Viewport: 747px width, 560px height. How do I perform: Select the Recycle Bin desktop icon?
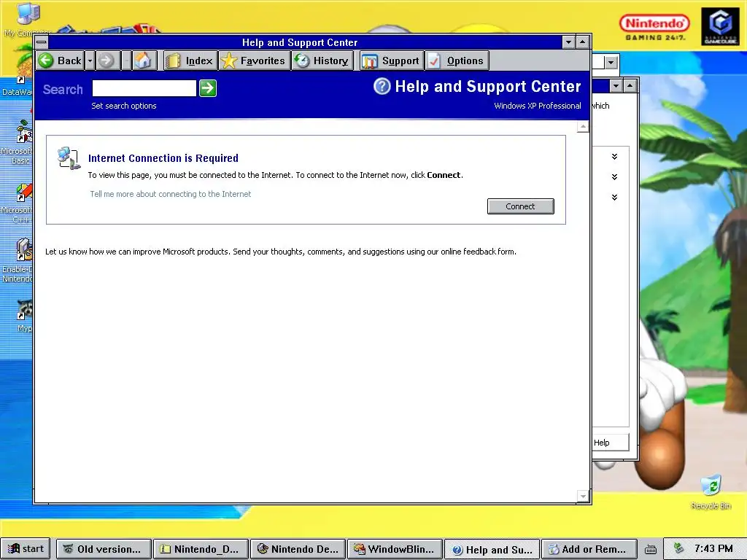(711, 492)
